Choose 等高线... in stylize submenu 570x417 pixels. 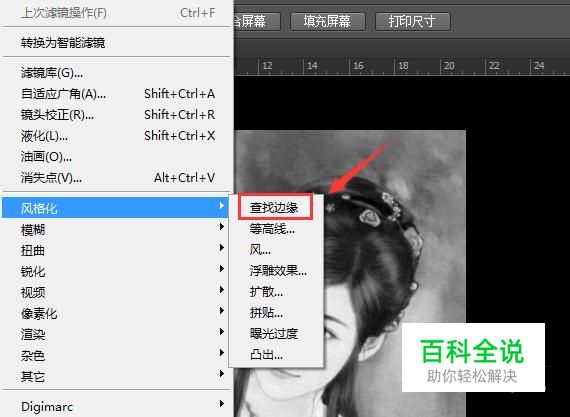click(276, 229)
